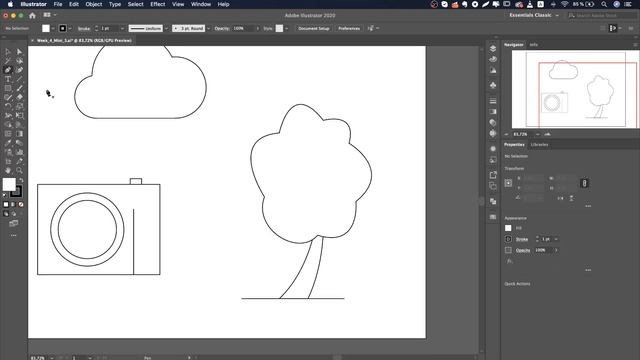Change screen mode at toolbar bottom
The height and width of the screenshot is (360, 640).
point(13,223)
